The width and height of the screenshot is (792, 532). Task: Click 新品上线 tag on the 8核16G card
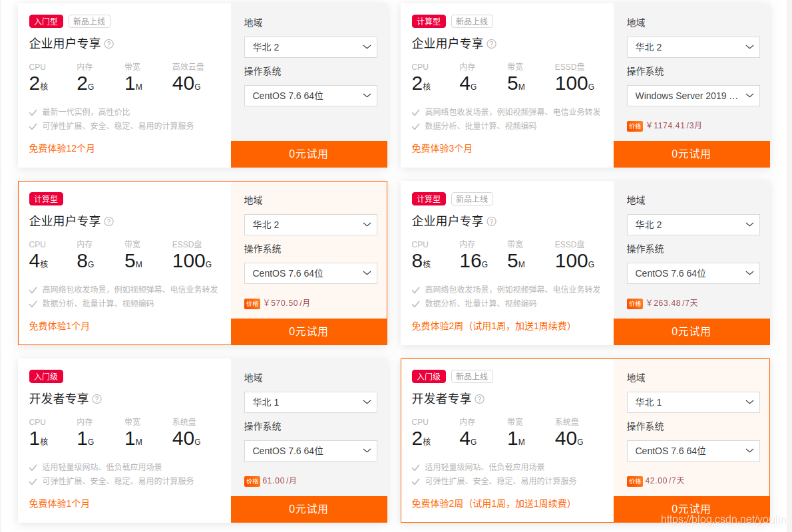tap(472, 199)
